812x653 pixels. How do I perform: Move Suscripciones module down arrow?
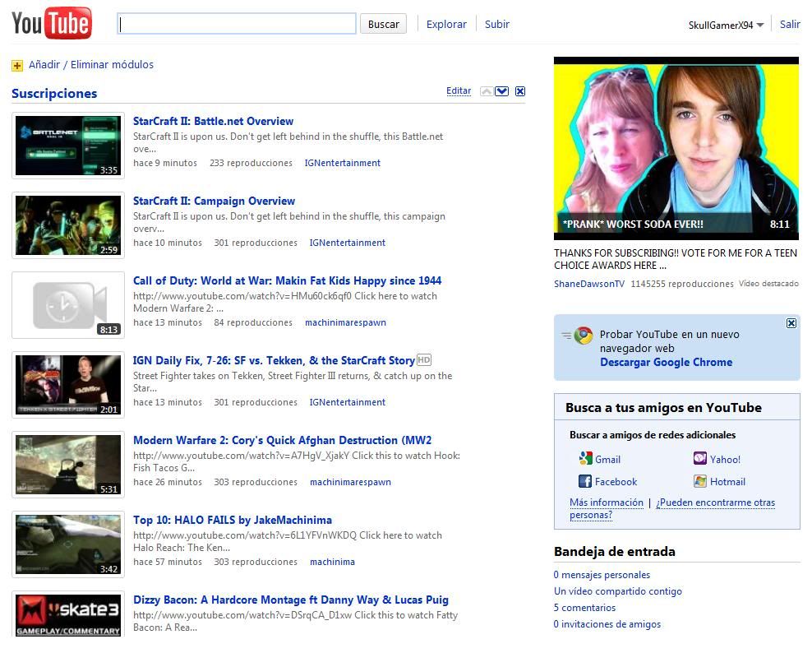[502, 91]
